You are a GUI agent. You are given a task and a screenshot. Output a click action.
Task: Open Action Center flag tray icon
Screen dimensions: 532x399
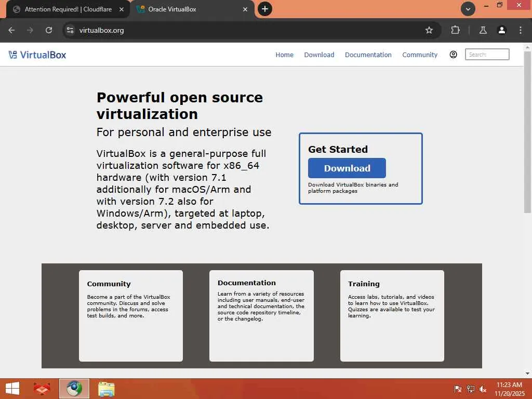click(x=458, y=389)
